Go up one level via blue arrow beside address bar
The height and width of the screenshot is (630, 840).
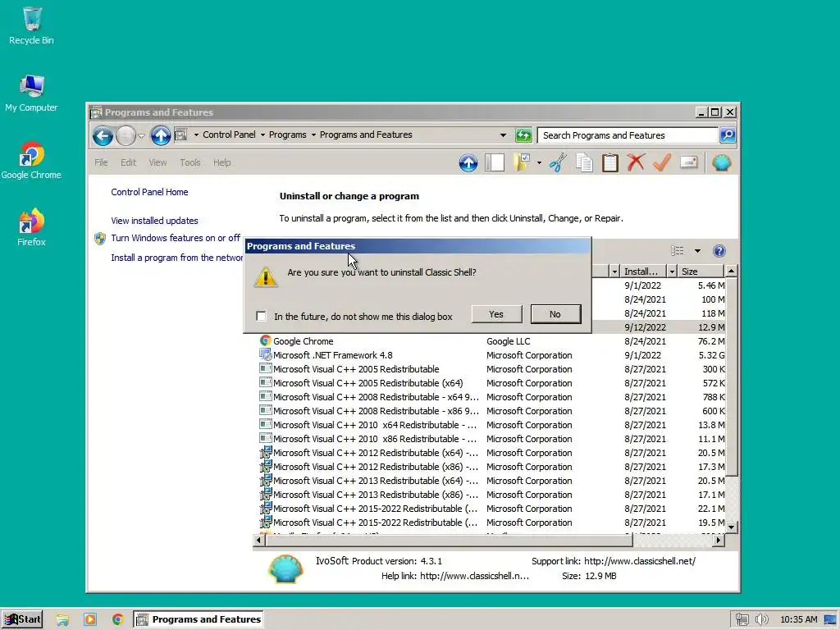(160, 135)
